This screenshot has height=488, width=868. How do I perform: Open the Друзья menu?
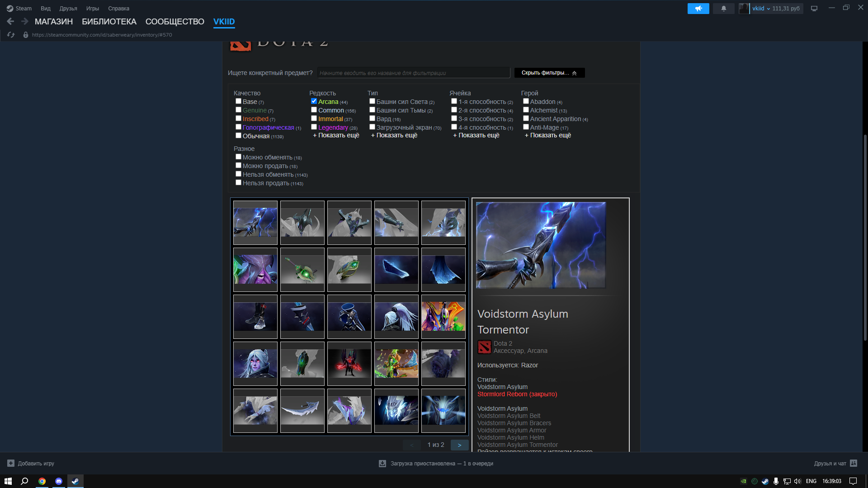pos(68,9)
